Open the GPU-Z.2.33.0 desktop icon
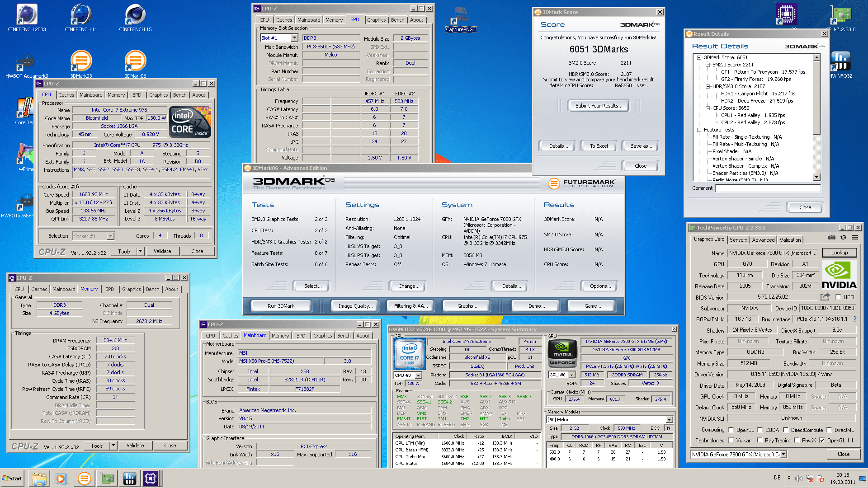 (x=841, y=18)
